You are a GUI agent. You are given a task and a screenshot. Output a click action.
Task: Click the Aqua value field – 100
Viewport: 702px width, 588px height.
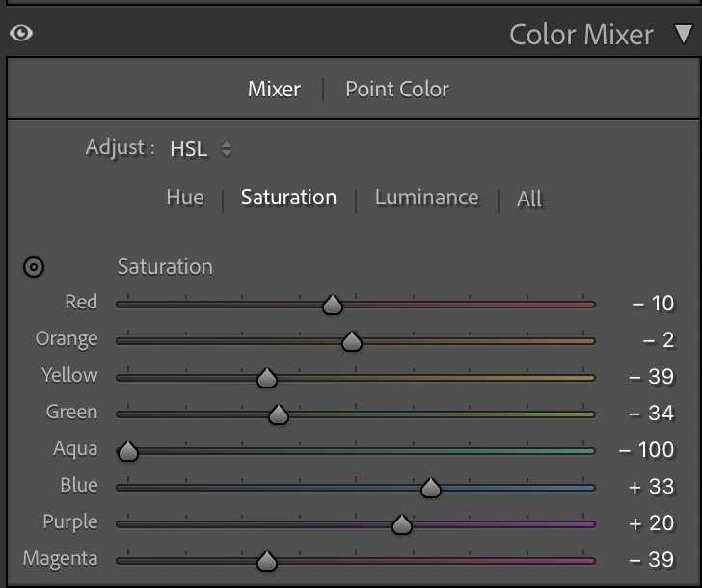point(646,450)
